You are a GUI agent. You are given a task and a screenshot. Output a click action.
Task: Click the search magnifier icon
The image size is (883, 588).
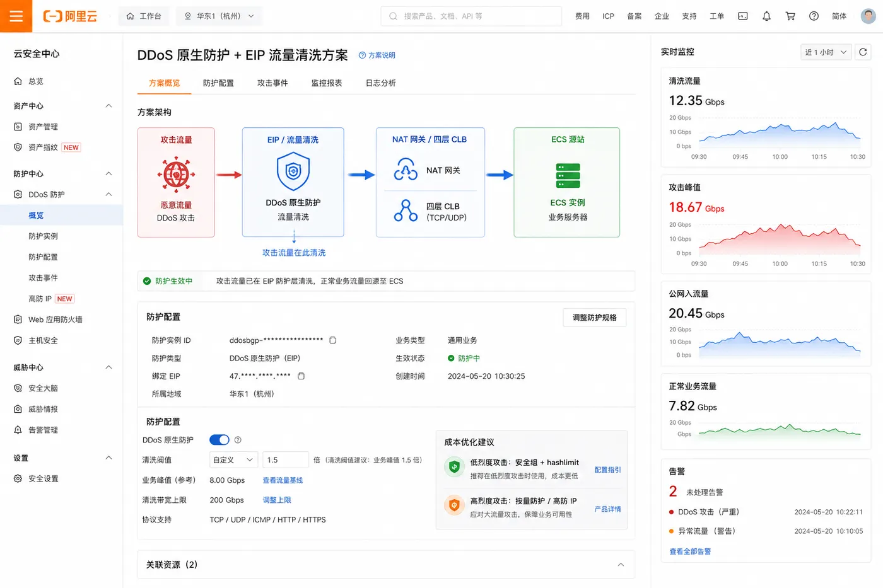[x=393, y=16]
